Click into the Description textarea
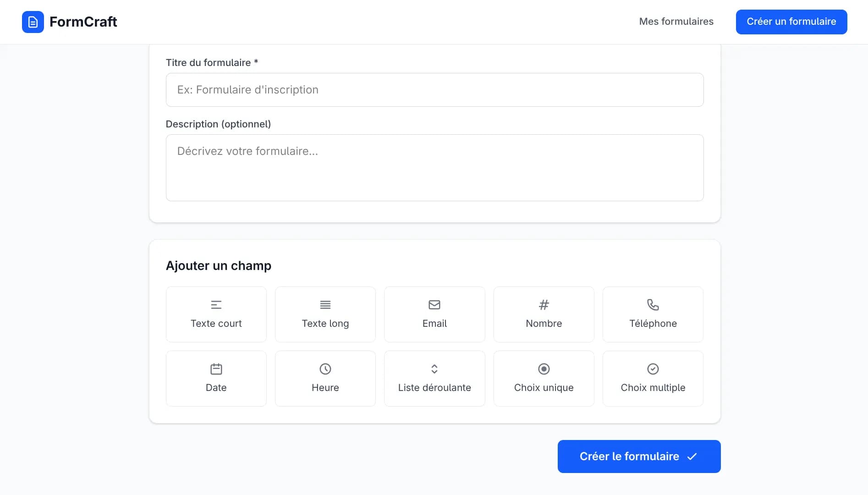 coord(434,168)
